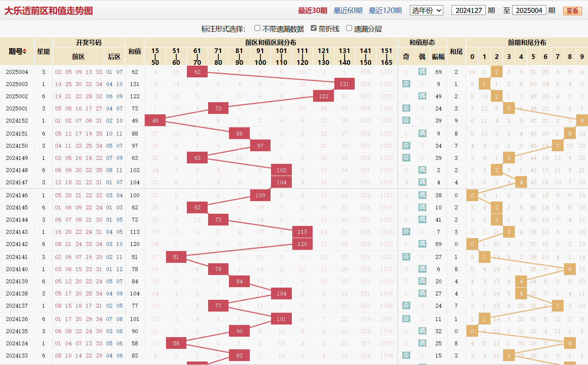Click period number 2025004 row label
The image size is (588, 365).
pyautogui.click(x=17, y=72)
